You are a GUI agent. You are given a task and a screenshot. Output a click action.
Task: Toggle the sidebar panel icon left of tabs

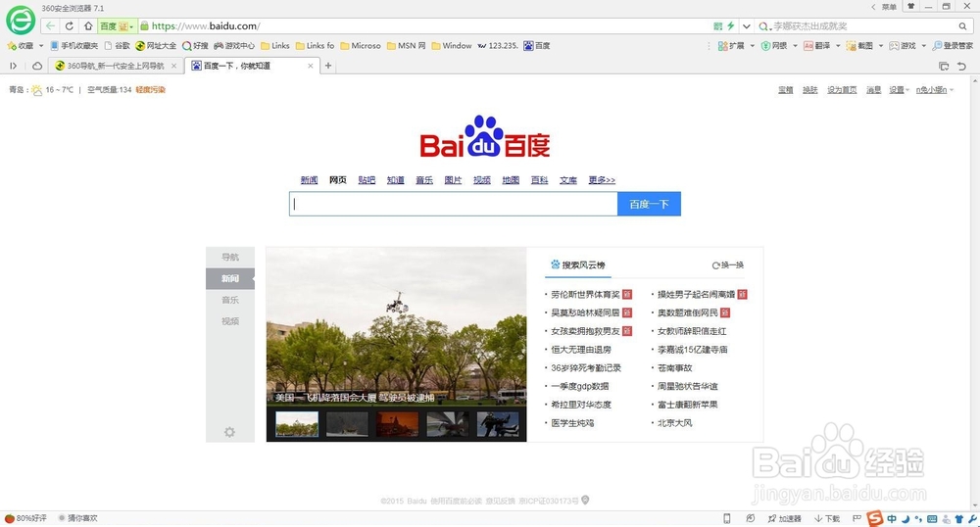(13, 66)
